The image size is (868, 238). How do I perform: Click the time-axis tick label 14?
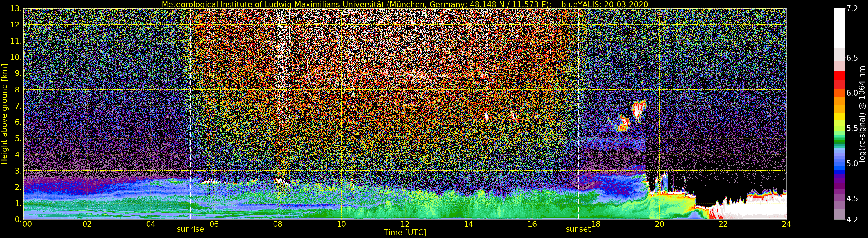[468, 224]
